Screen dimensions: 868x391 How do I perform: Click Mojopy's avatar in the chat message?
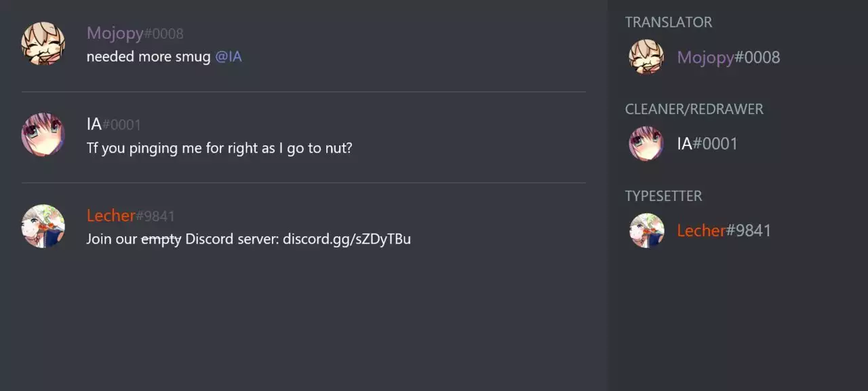coord(43,44)
